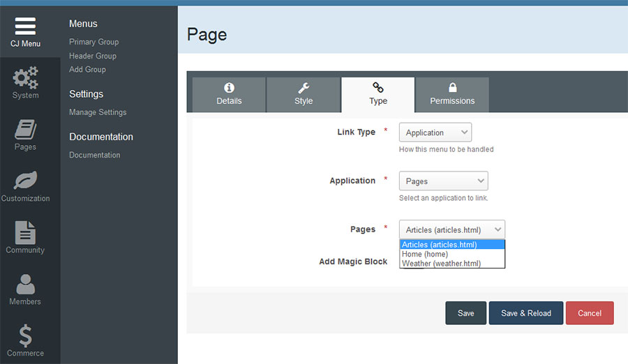Click the Members person icon

[x=25, y=284]
